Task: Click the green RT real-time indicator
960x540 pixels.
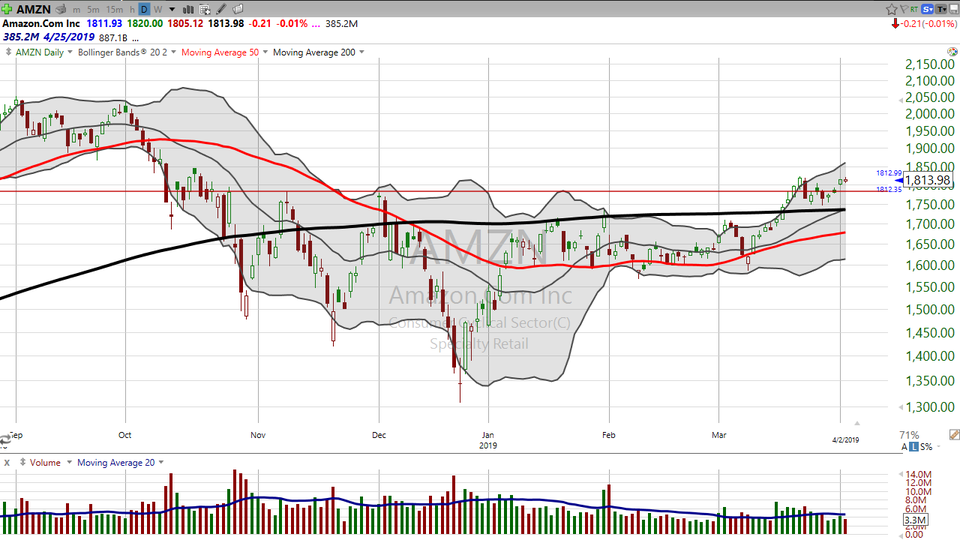Action: pyautogui.click(x=914, y=9)
